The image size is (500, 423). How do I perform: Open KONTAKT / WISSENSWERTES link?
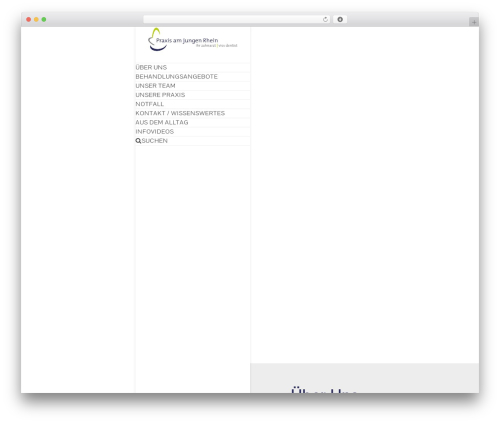180,113
